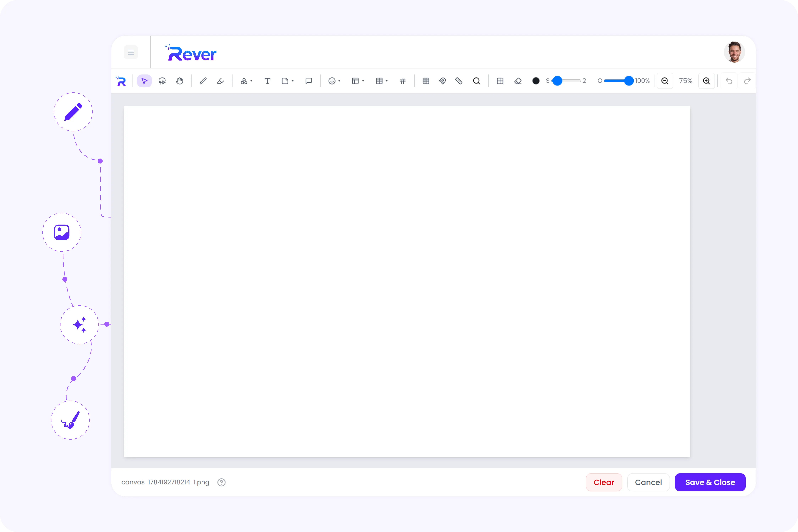The image size is (798, 532).
Task: Open the help question mark icon
Action: [x=221, y=482]
